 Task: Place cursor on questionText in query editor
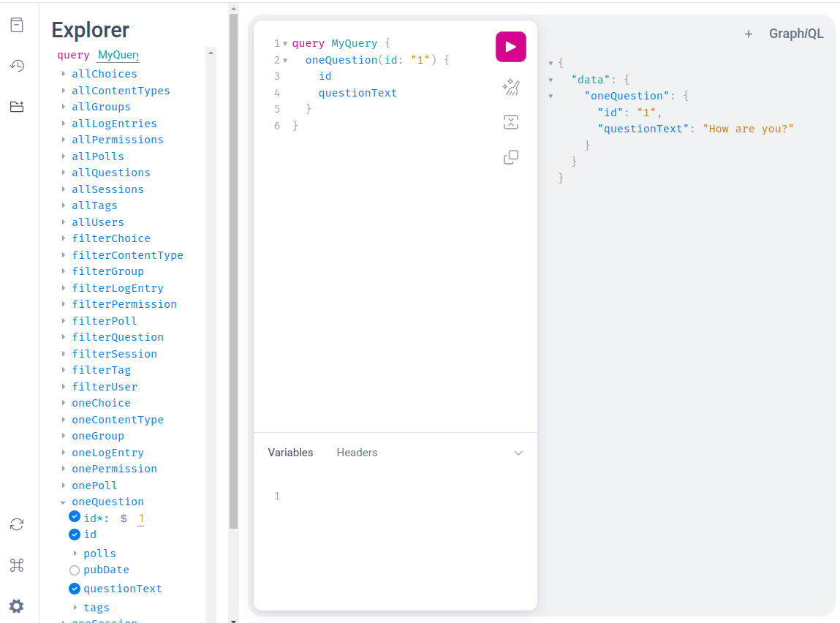coord(357,93)
